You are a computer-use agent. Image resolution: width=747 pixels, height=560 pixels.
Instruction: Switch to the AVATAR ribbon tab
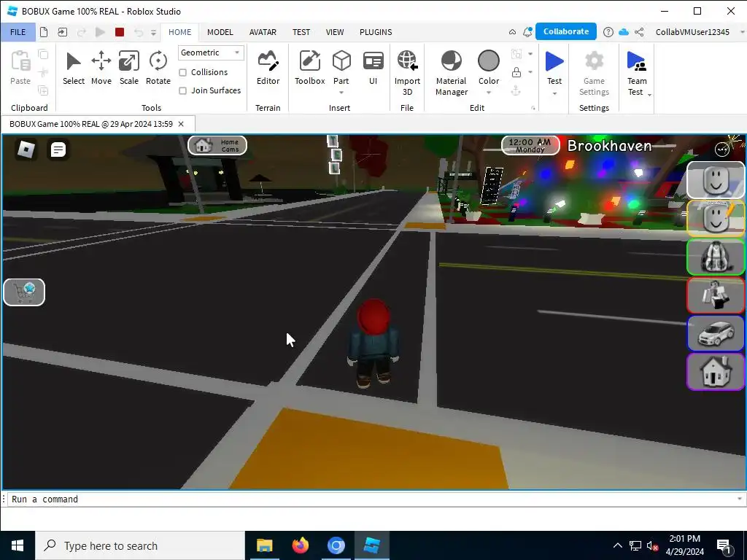click(263, 32)
